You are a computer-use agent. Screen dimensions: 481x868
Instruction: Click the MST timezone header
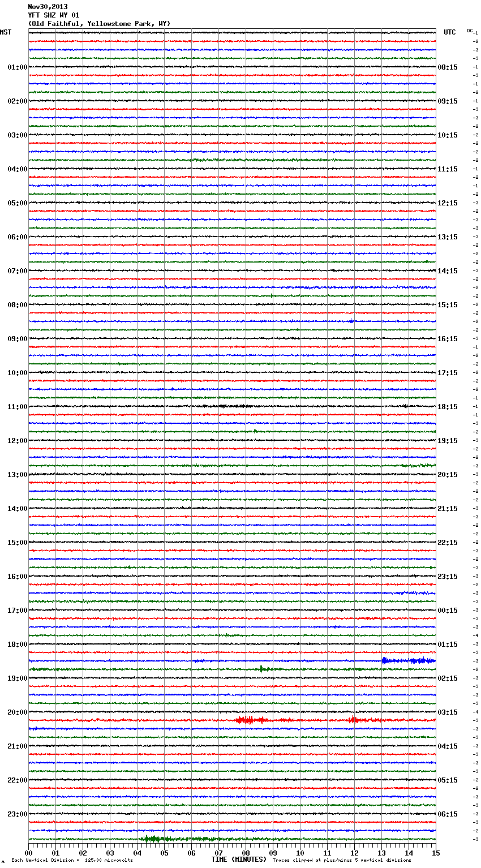[6, 32]
